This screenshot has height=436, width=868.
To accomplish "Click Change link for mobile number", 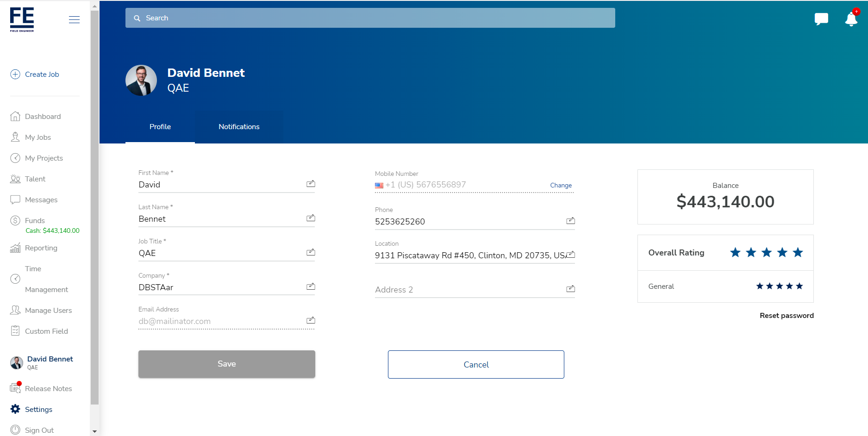I will coord(561,185).
